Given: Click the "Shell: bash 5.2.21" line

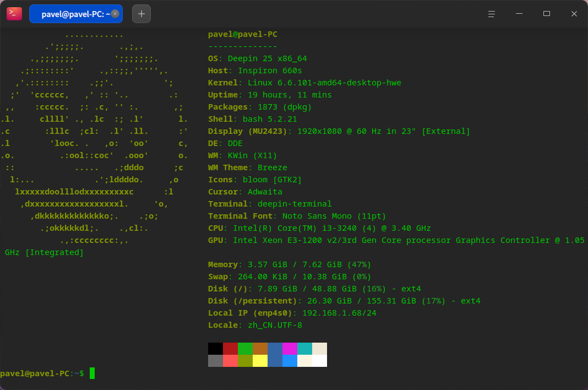Looking at the screenshot, I should 253,119.
